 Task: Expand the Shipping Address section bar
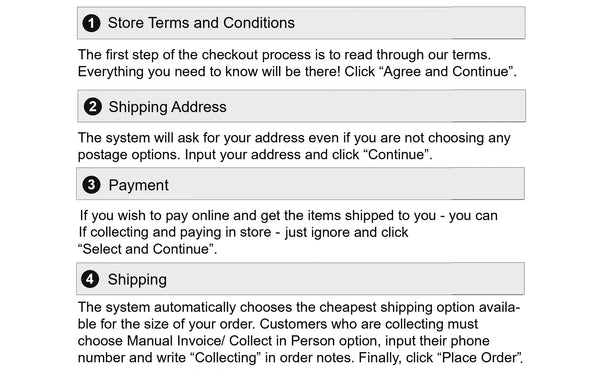[x=301, y=106]
